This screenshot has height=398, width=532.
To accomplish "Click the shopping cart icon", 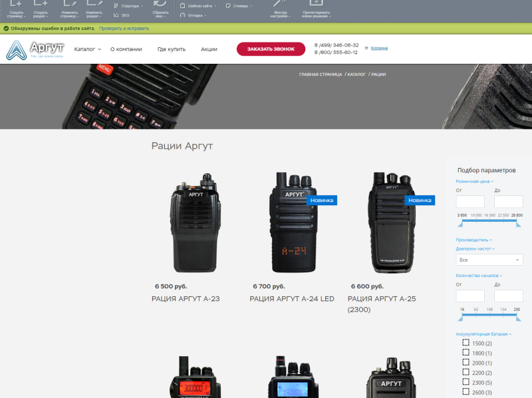I will [x=366, y=48].
